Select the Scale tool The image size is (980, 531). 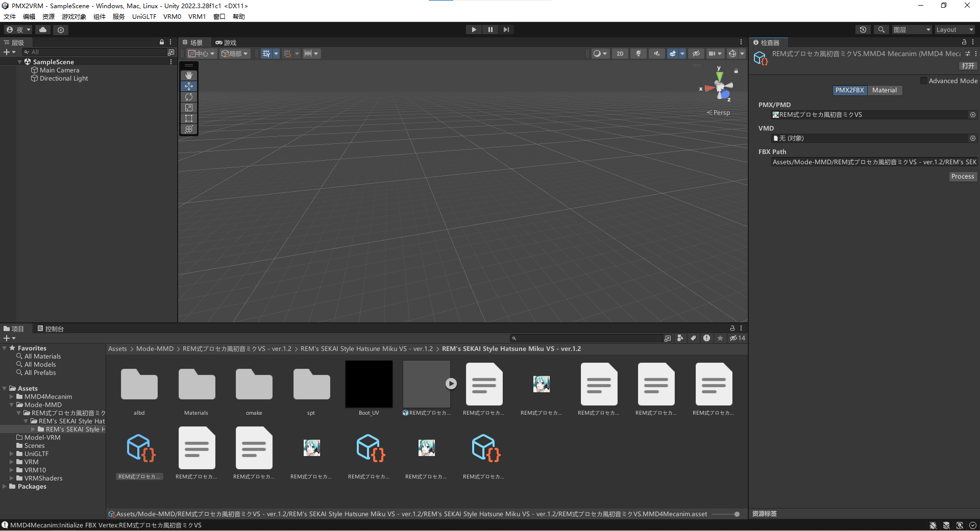coord(189,108)
